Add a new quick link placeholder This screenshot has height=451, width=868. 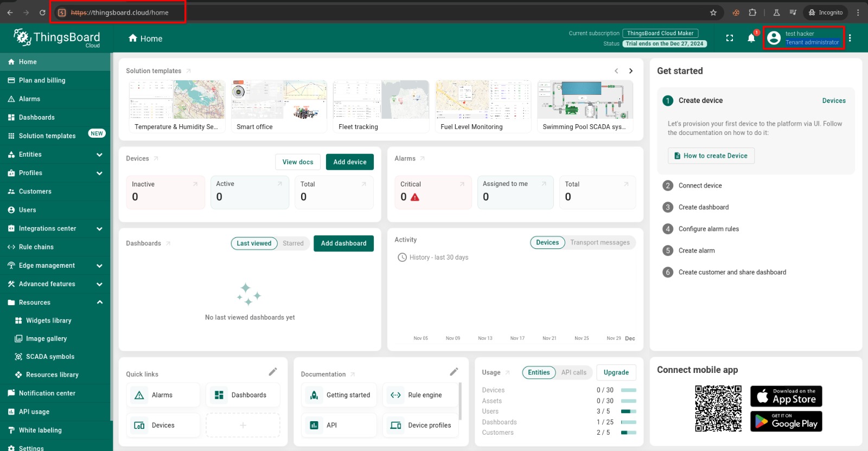pos(243,426)
